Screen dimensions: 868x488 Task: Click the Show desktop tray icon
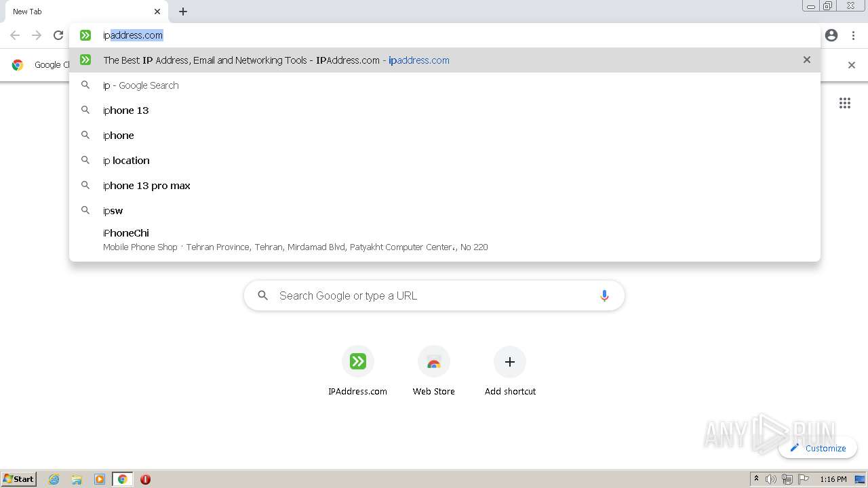click(860, 479)
